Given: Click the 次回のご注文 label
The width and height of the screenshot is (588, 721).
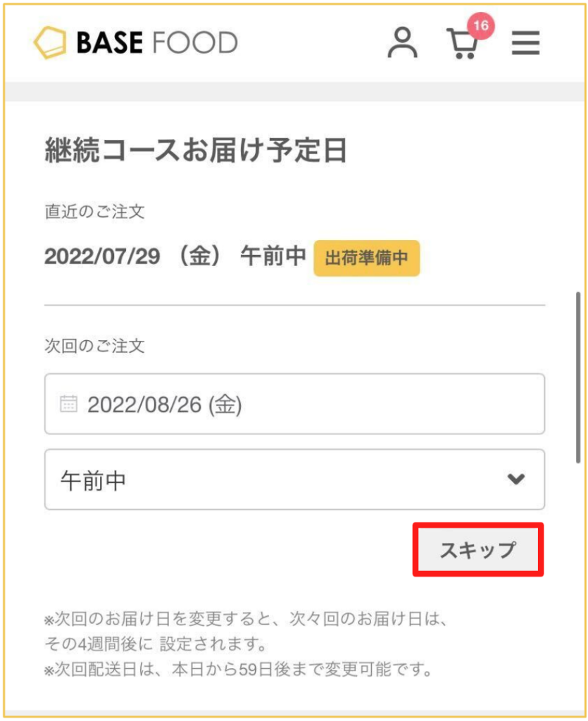Looking at the screenshot, I should tap(94, 346).
